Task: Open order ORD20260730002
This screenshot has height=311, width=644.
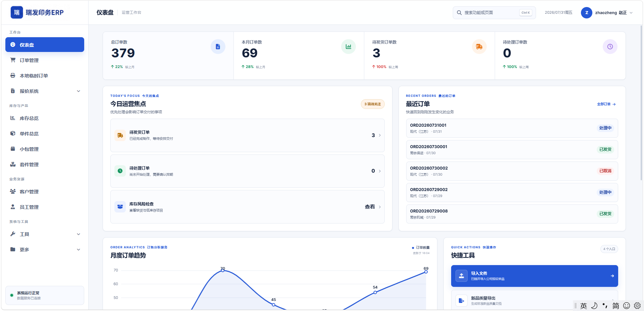Action: tap(512, 171)
